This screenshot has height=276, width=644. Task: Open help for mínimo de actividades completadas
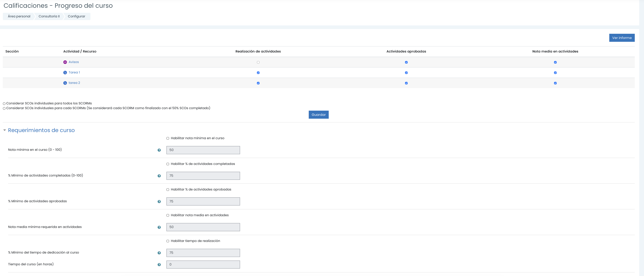[x=159, y=176]
